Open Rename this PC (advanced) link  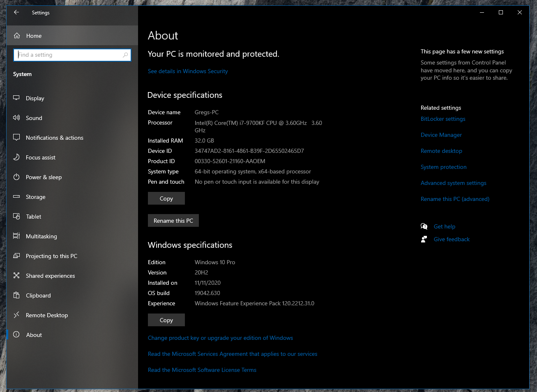tap(455, 199)
